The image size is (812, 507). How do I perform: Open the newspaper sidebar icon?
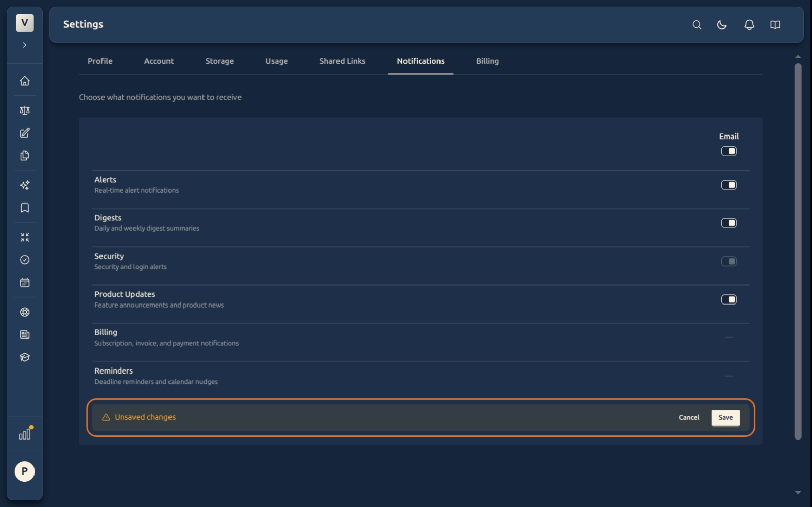(x=25, y=334)
